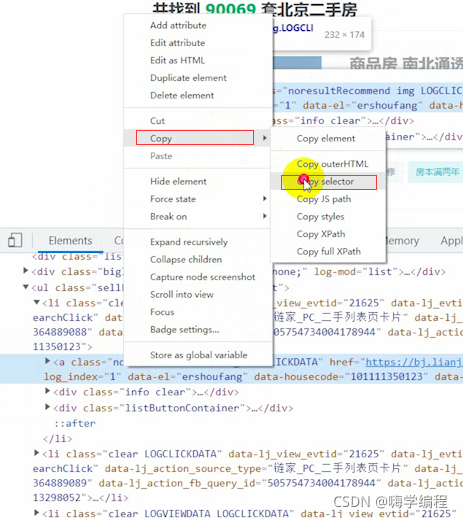
Task: Select Focus in the context menu
Action: click(162, 312)
